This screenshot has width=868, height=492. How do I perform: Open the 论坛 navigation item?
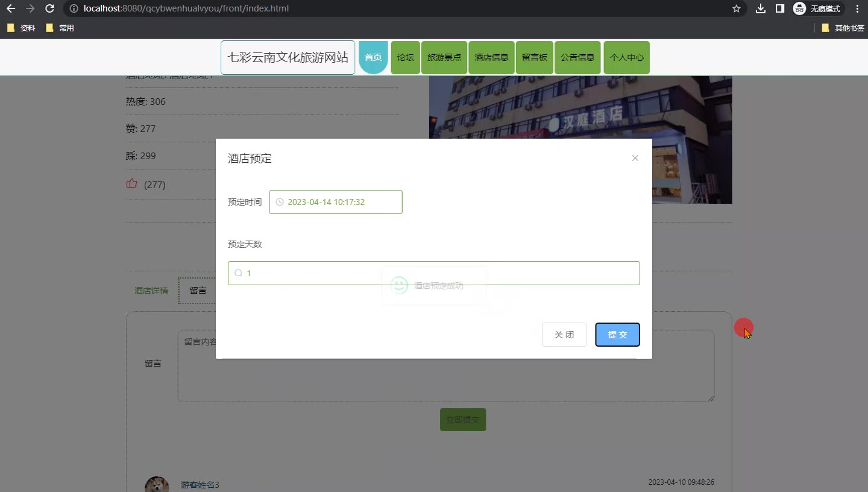click(405, 57)
